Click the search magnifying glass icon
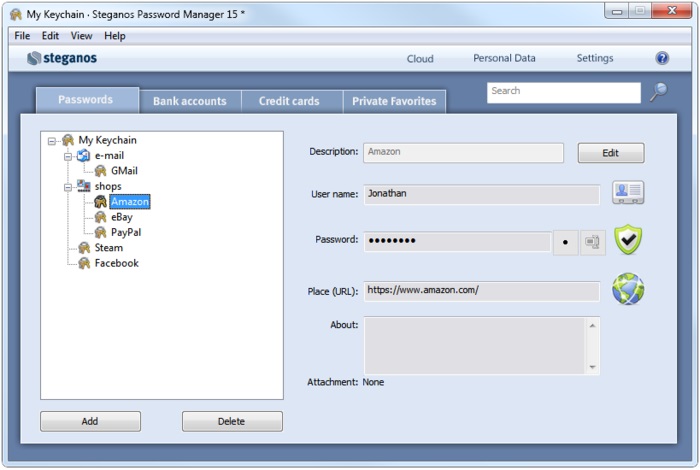The image size is (700, 470). coord(658,92)
